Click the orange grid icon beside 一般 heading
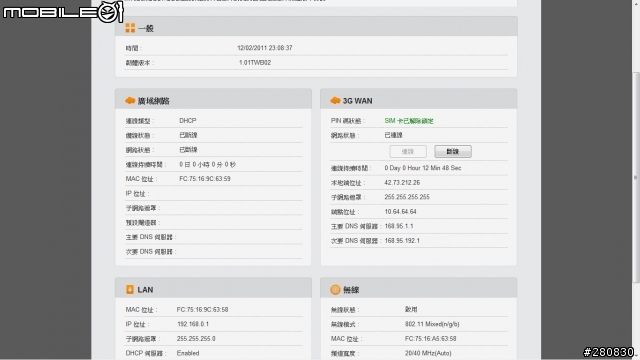 click(130, 28)
